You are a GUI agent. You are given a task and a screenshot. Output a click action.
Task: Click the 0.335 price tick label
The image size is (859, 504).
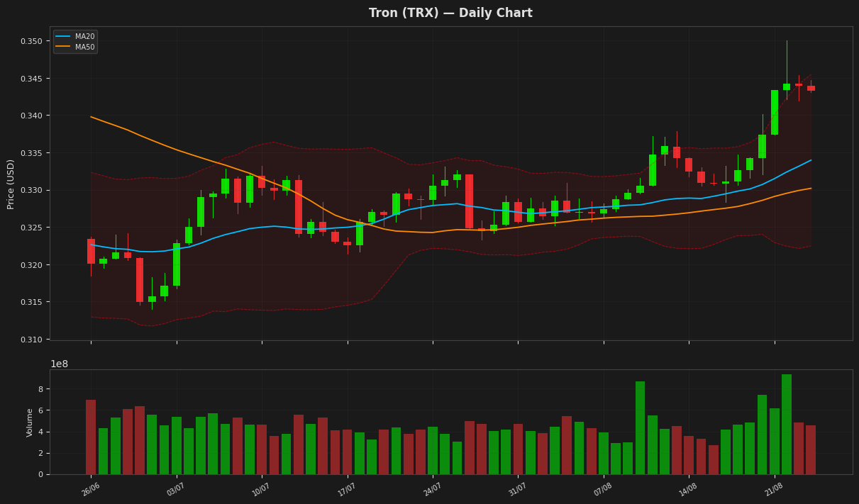coord(31,153)
